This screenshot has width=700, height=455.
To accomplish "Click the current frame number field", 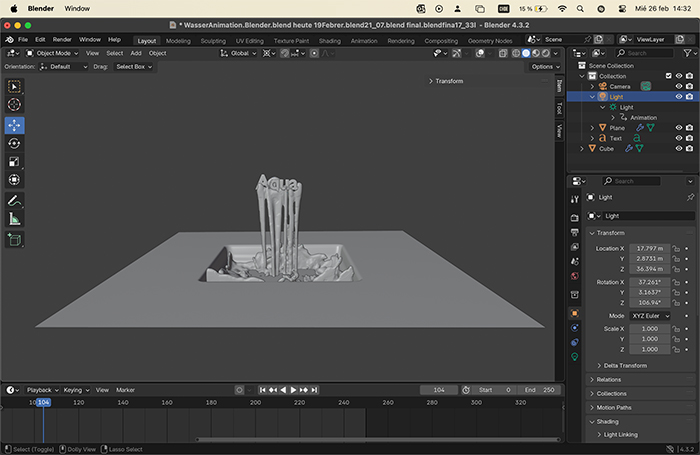I will tap(438, 390).
